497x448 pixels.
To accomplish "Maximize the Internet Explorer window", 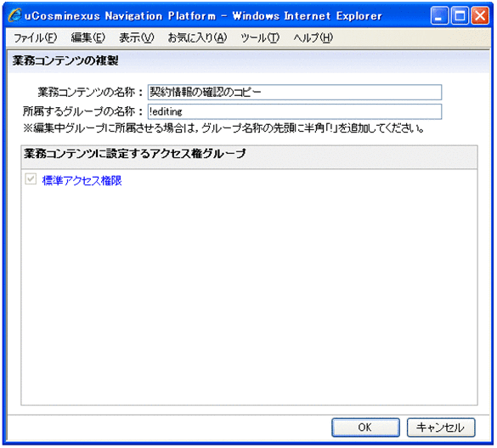I will click(x=460, y=15).
